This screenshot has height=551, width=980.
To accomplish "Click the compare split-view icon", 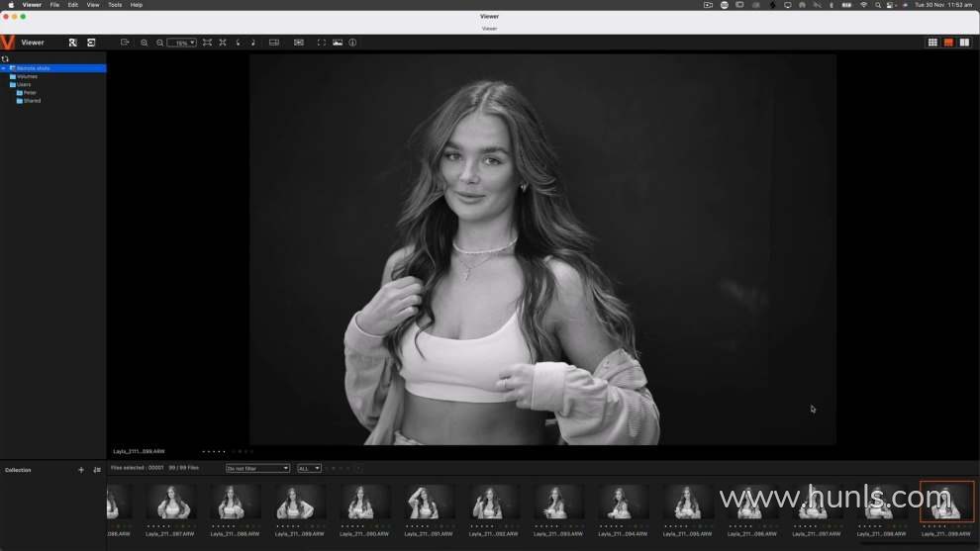I will tap(274, 43).
